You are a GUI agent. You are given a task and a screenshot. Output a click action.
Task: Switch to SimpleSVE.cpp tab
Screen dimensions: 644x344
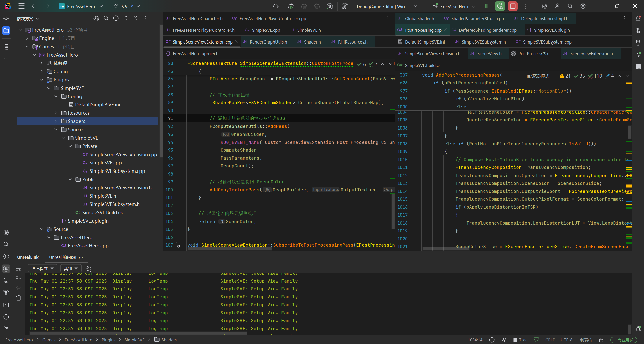click(263, 30)
